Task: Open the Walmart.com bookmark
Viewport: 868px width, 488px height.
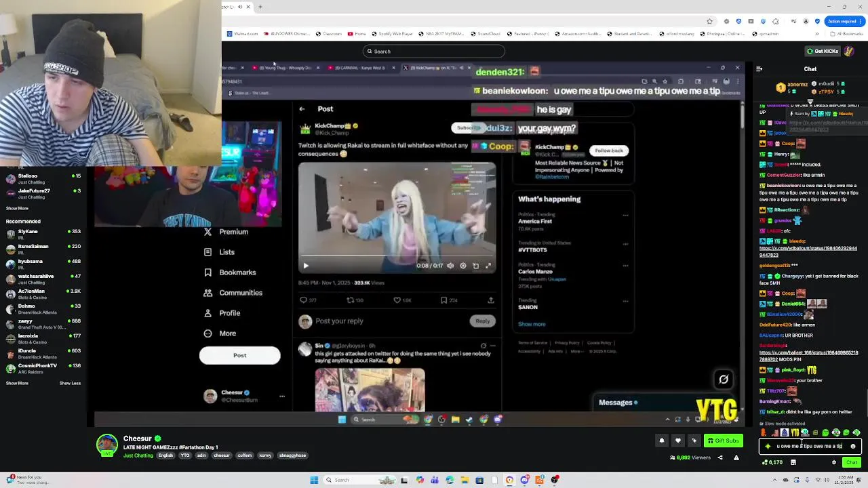Action: [242, 34]
